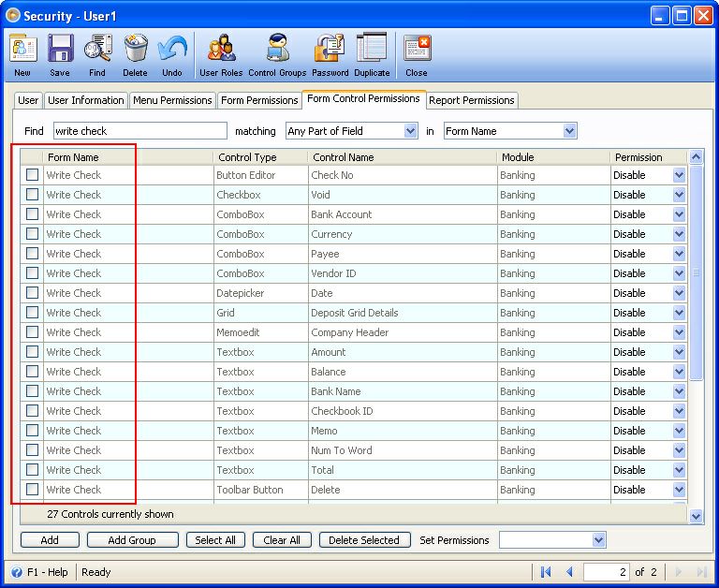The width and height of the screenshot is (719, 588).
Task: Open Permission dropdown for Check No
Action: point(679,175)
